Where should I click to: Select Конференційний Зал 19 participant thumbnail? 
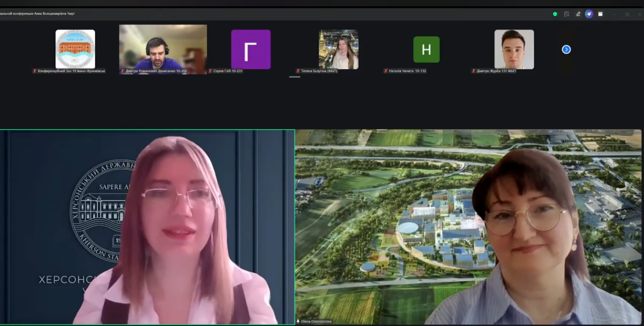(75, 49)
